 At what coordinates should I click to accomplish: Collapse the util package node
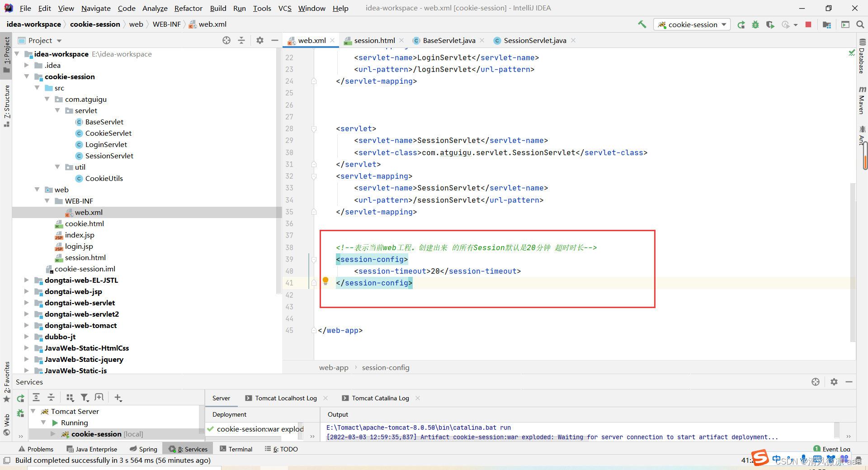point(57,167)
